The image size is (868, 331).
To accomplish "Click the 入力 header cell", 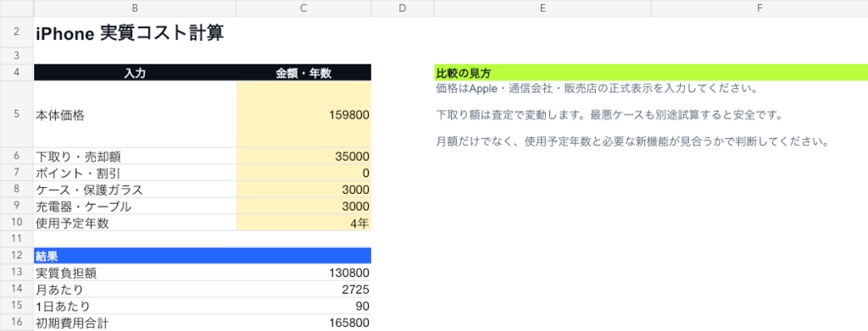I will click(x=135, y=73).
